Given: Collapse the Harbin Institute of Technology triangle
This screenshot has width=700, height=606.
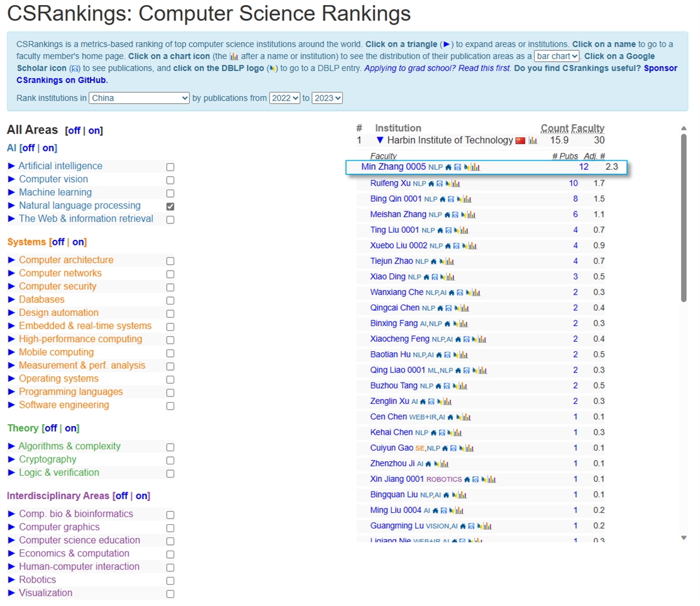Looking at the screenshot, I should point(380,140).
